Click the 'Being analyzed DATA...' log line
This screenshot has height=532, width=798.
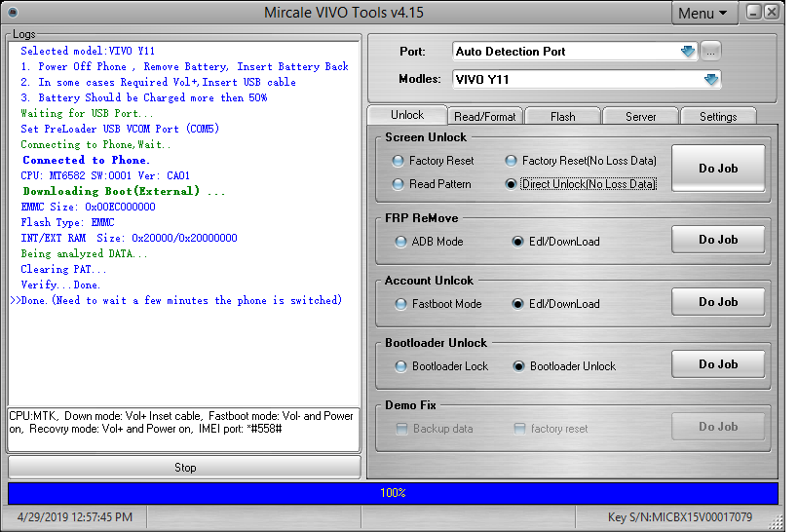pos(84,253)
